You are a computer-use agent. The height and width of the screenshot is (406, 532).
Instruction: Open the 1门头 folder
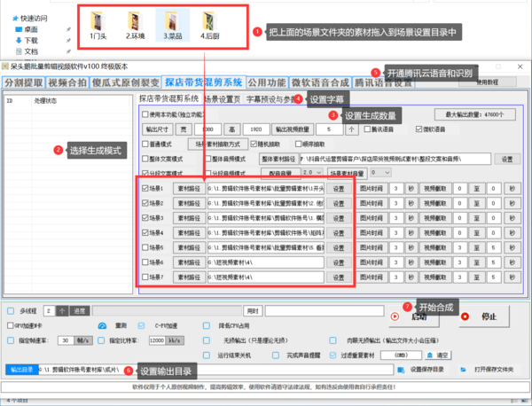99,25
